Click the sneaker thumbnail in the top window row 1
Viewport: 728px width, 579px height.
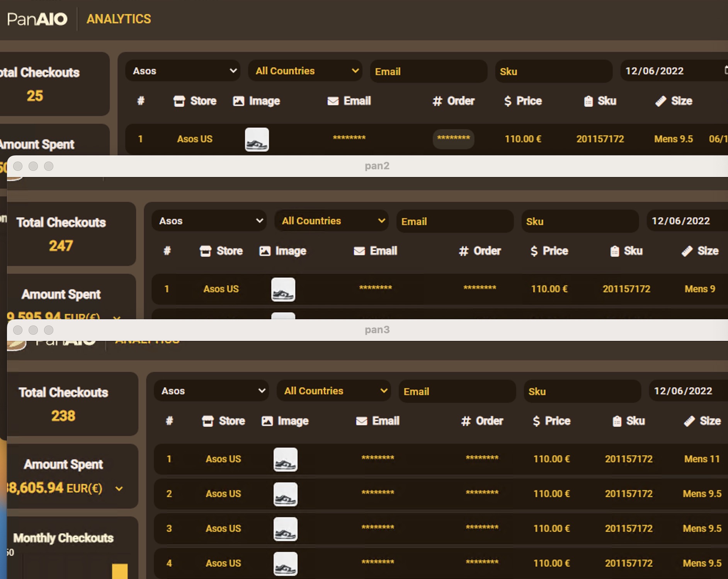coord(257,140)
